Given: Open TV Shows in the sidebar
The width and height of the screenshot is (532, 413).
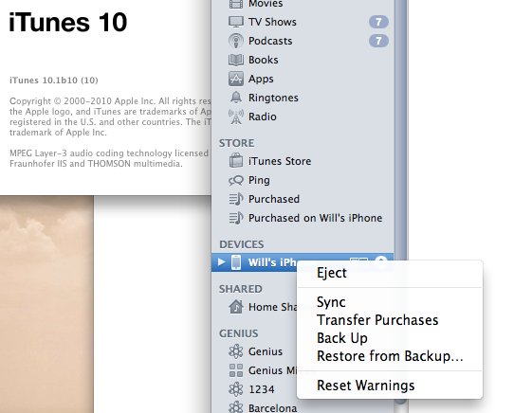Looking at the screenshot, I should pyautogui.click(x=272, y=22).
